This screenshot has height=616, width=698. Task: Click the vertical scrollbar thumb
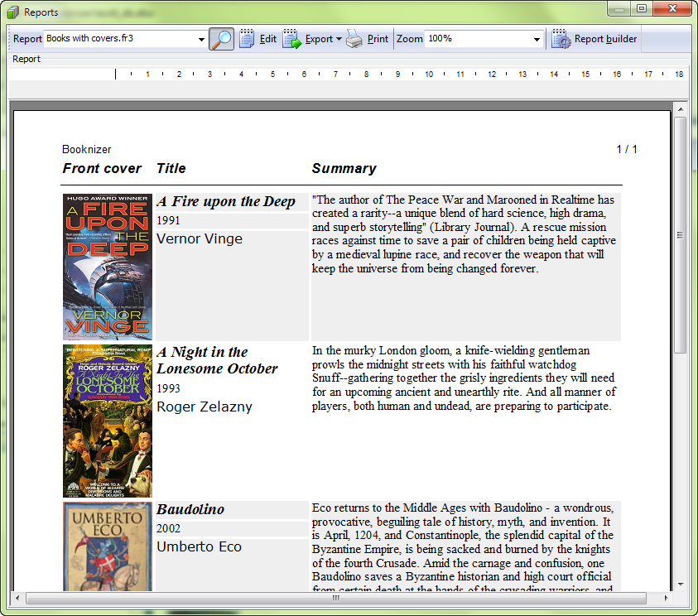click(x=680, y=234)
